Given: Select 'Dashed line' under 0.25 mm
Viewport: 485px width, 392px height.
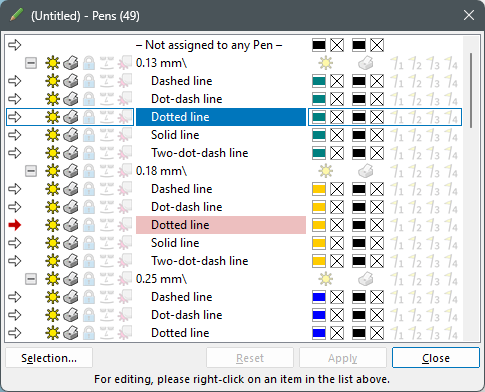Looking at the screenshot, I should pos(182,297).
